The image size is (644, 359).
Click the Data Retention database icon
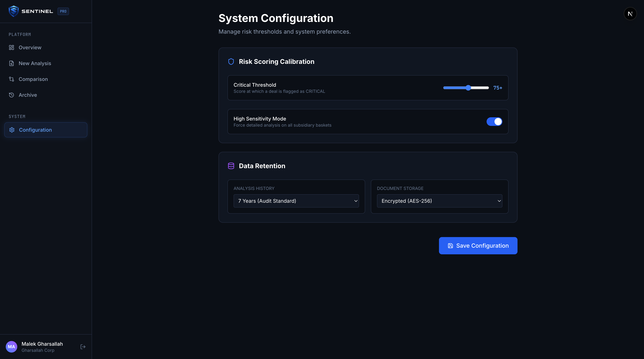(x=231, y=166)
